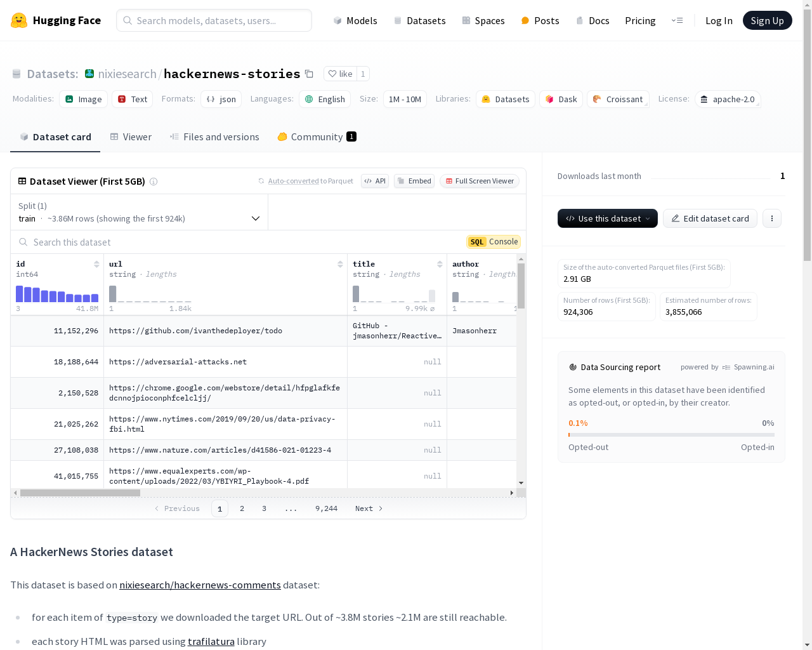Click the Dataset Viewer info icon
Viewport: 812px width, 650px height.
click(x=154, y=182)
